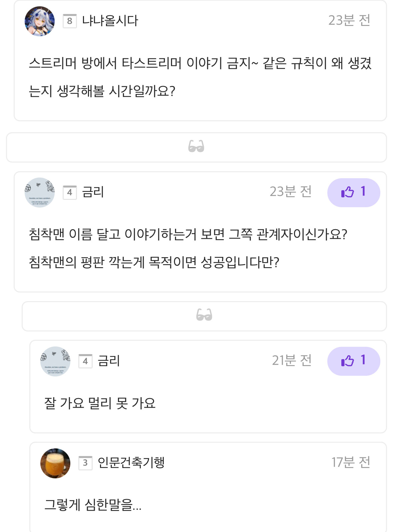This screenshot has width=393, height=532.
Task: Click the 23분 전 timestamp on 냐냐올시다's comment
Action: pyautogui.click(x=349, y=21)
